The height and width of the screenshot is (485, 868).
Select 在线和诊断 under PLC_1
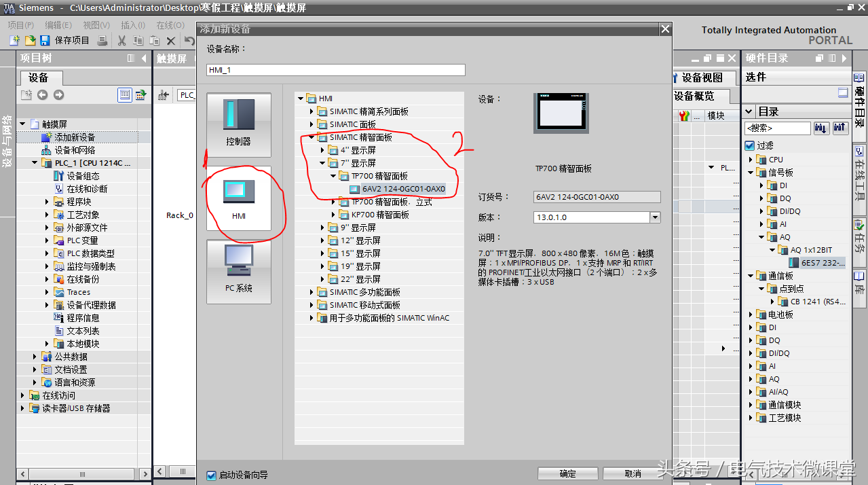click(87, 189)
